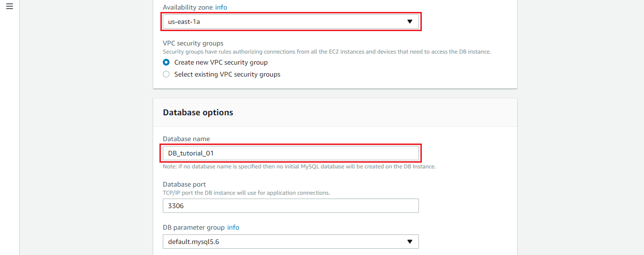Choose Select existing VPC security groups radio
This screenshot has height=255, width=644.
(x=166, y=74)
